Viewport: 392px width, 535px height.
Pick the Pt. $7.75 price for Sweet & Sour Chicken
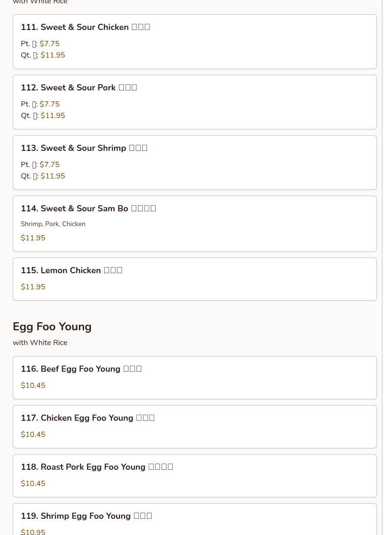pos(40,44)
